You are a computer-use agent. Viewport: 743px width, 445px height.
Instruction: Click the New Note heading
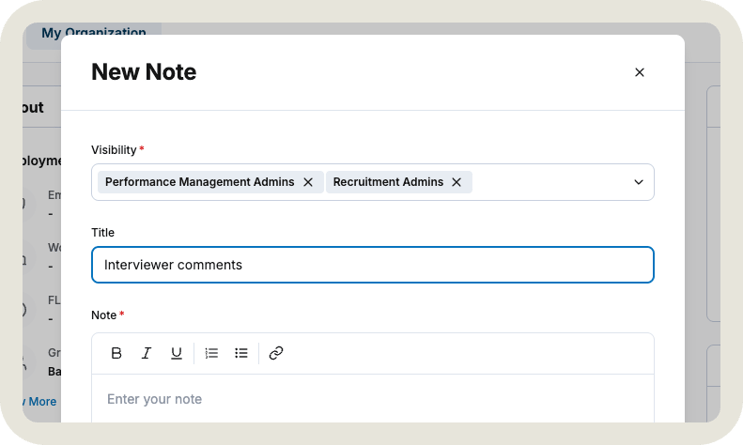pos(144,72)
